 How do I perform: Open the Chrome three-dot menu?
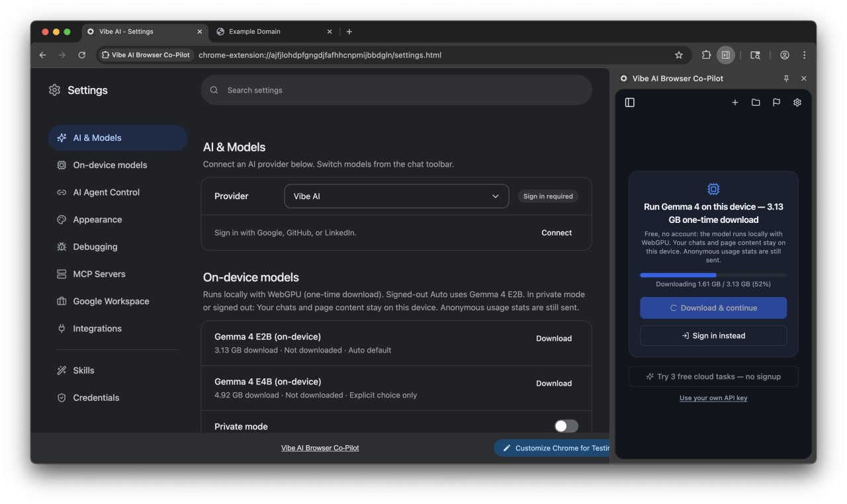tap(804, 55)
